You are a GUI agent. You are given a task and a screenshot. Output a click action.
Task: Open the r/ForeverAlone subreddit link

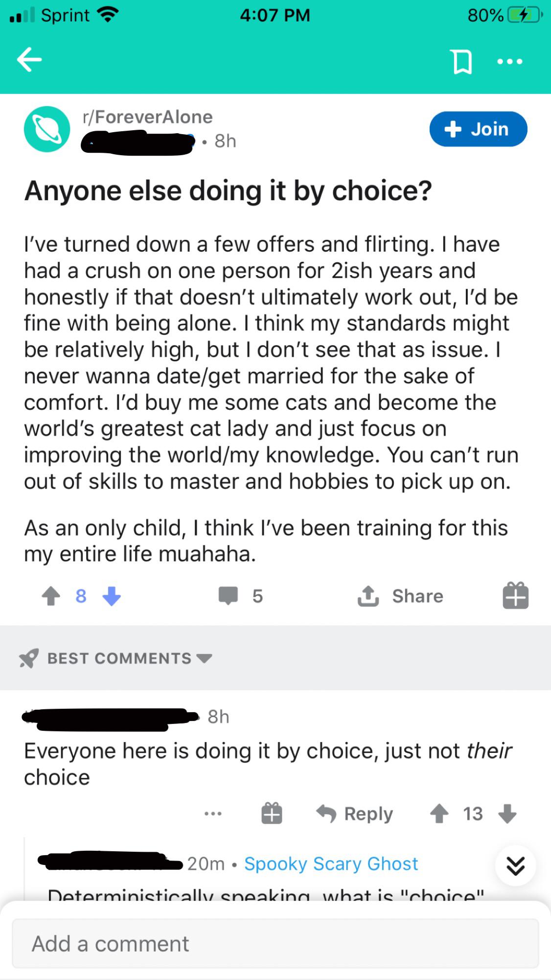148,117
